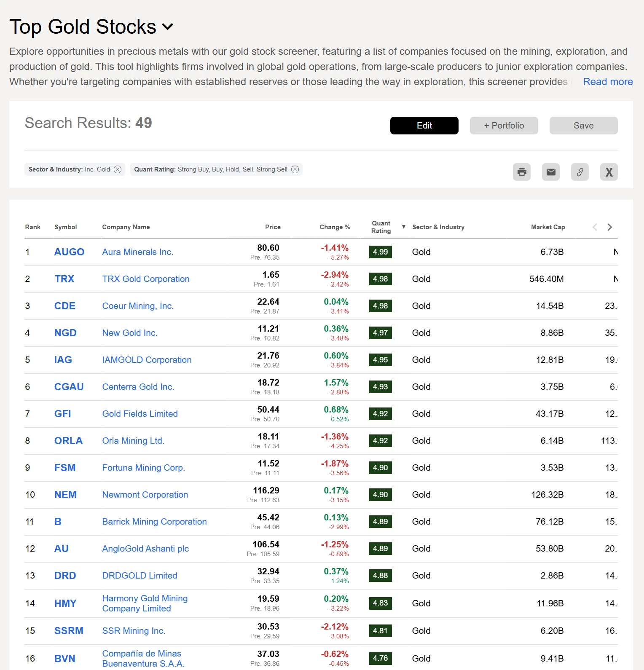Remove the Quant Rating filter chip
This screenshot has height=670, width=644.
tap(295, 169)
